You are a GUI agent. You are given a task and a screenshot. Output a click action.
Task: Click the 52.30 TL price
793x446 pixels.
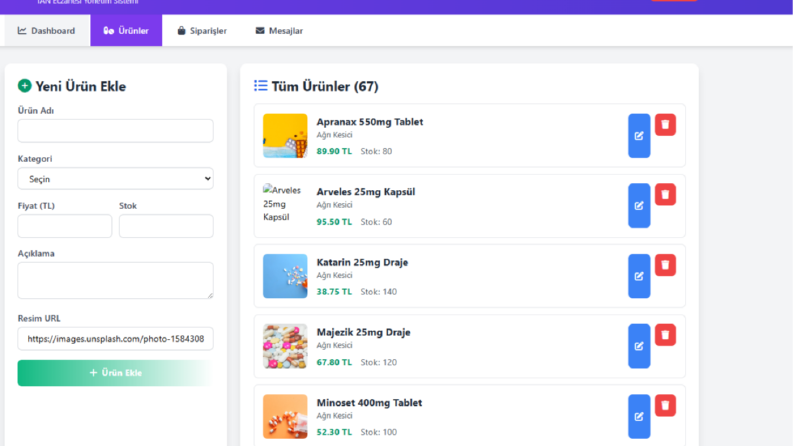[x=334, y=432]
